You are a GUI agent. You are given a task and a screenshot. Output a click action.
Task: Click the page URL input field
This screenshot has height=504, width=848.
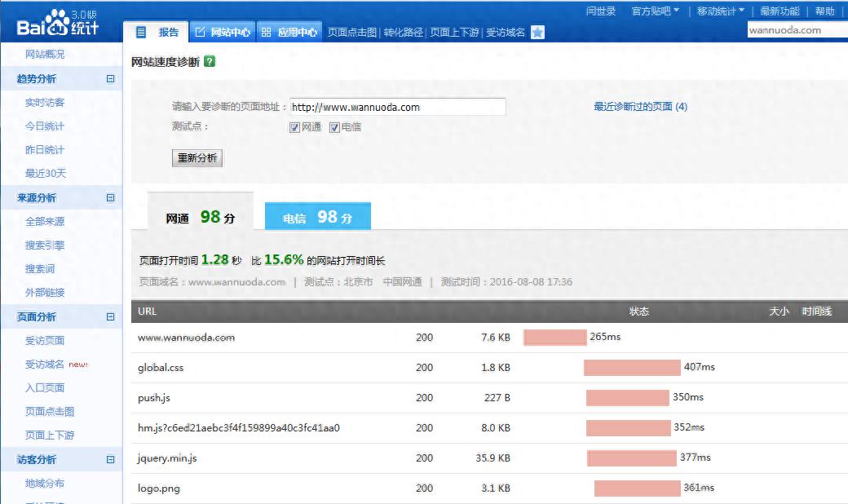[x=398, y=107]
